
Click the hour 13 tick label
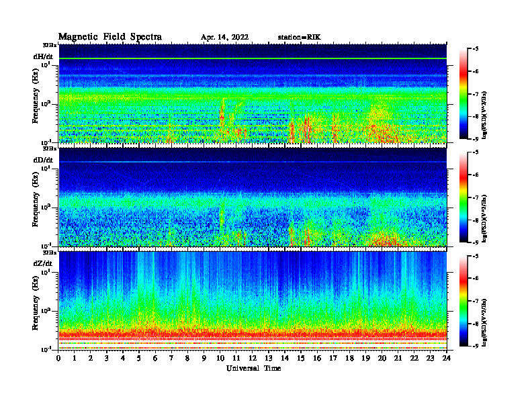269,358
